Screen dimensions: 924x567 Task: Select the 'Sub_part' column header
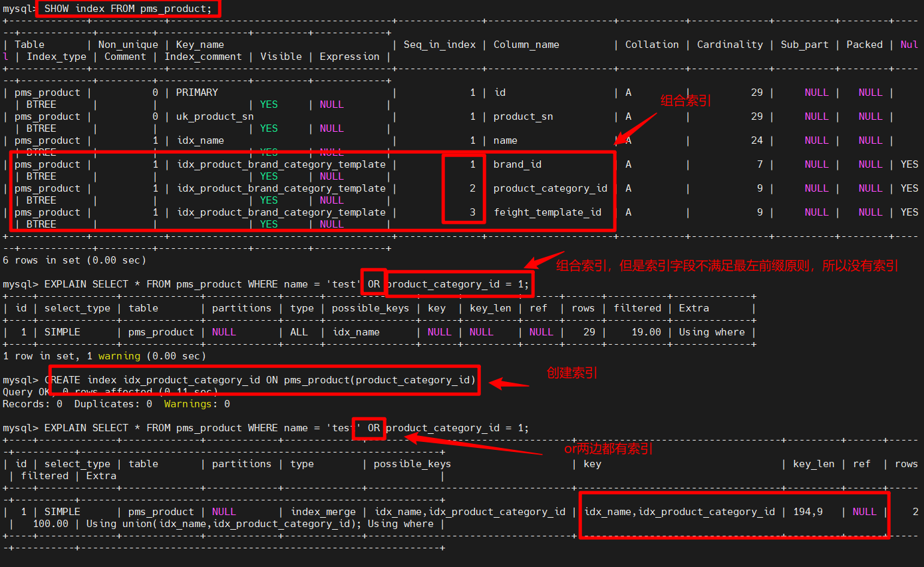[805, 45]
